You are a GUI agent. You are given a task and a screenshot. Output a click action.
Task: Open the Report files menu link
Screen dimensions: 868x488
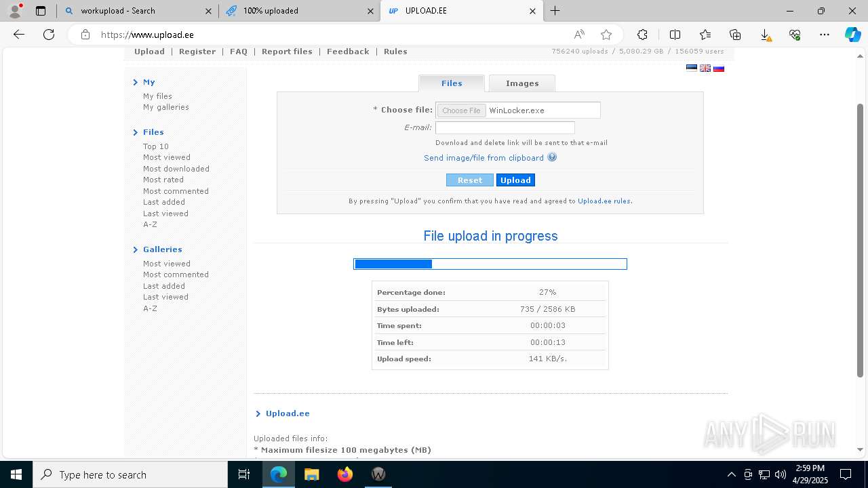point(287,52)
